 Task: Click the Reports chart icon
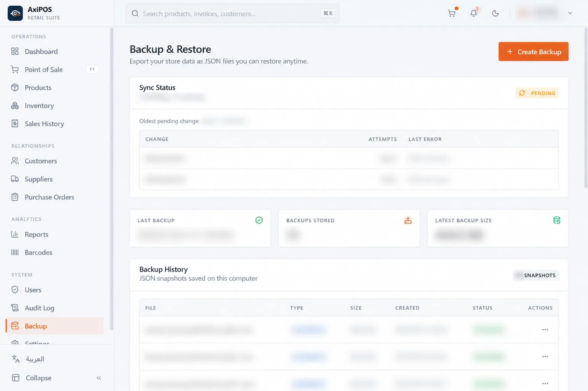tap(15, 234)
